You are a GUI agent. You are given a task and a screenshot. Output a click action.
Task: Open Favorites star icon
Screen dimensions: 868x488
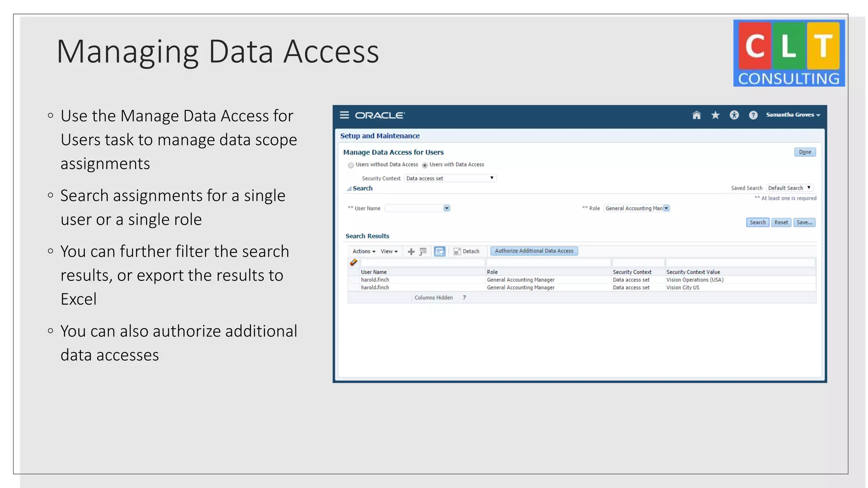coord(715,115)
